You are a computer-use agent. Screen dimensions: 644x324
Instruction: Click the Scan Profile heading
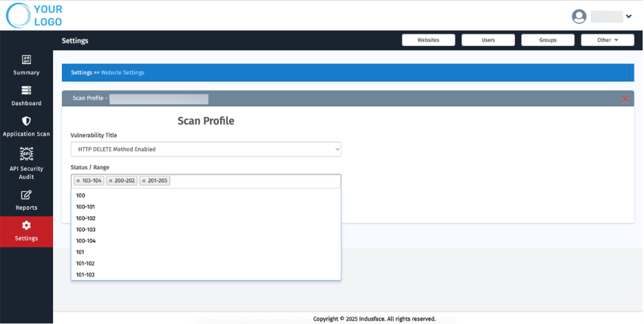click(x=206, y=121)
